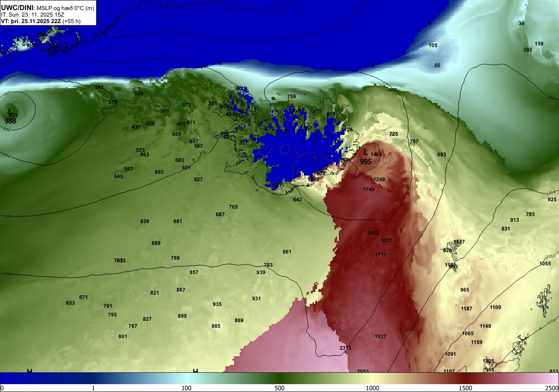Screen dimensions: 559x392
Task: Click the 1008 isobar label
Action: (x=551, y=193)
